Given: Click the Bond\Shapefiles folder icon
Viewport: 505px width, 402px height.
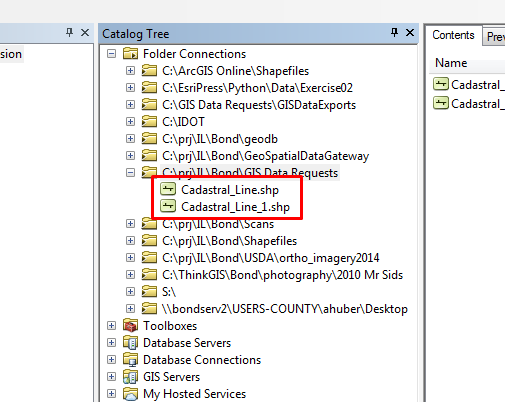Looking at the screenshot, I should [x=149, y=240].
